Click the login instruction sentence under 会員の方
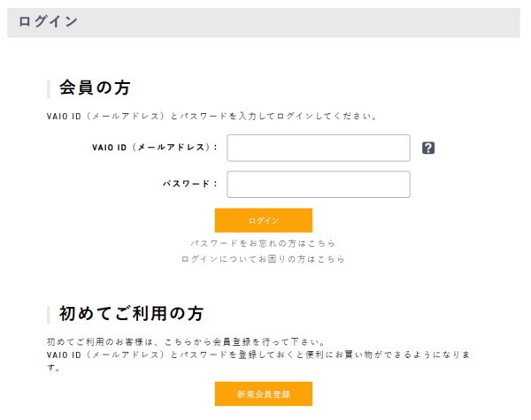Screen dimensions: 531x420 click(x=212, y=116)
